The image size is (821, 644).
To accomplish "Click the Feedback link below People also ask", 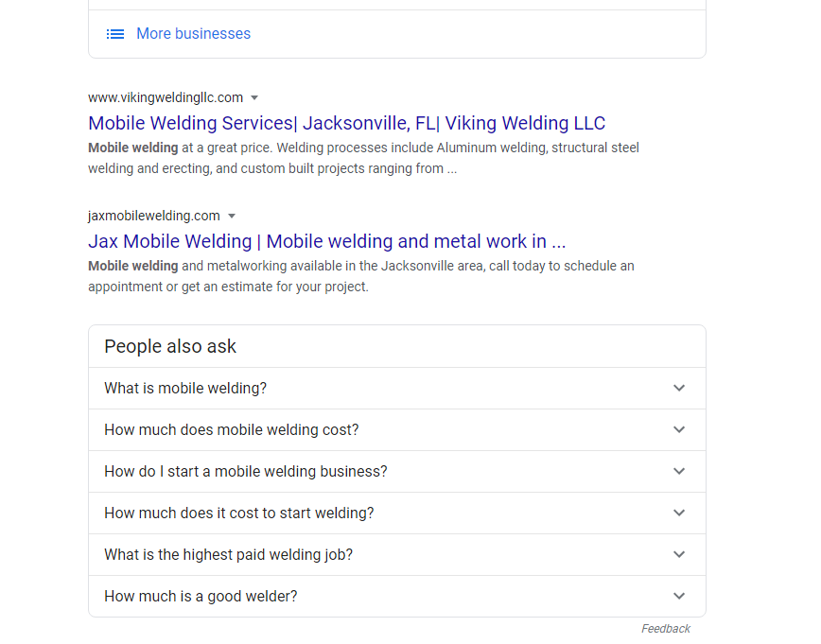I will (666, 628).
